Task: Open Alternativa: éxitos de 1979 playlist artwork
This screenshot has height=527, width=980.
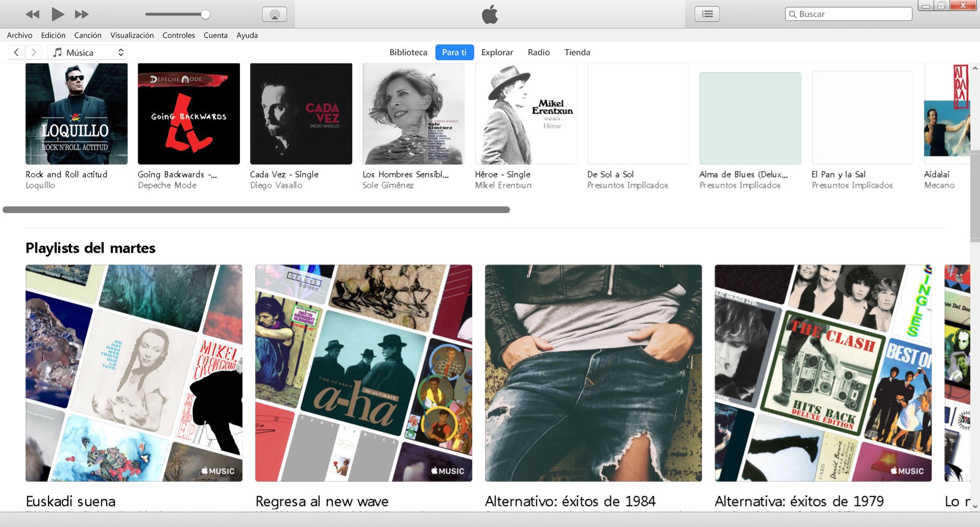Action: click(823, 373)
